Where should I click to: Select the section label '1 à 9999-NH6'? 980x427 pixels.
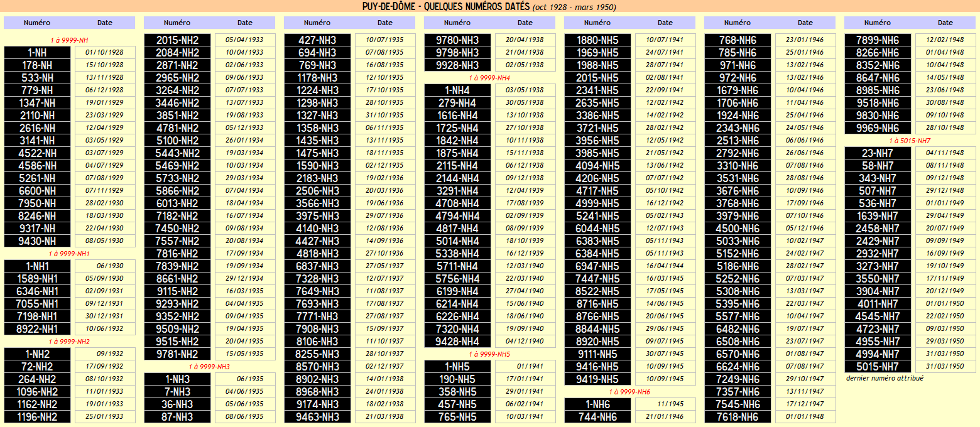(630, 392)
